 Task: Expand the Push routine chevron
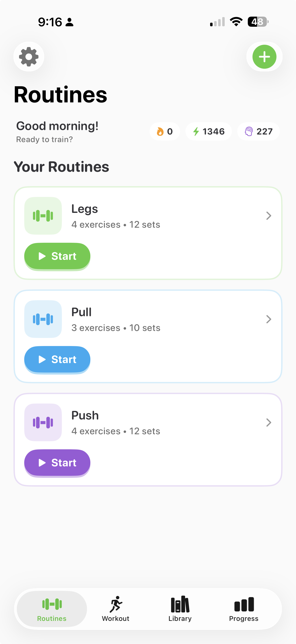point(269,422)
